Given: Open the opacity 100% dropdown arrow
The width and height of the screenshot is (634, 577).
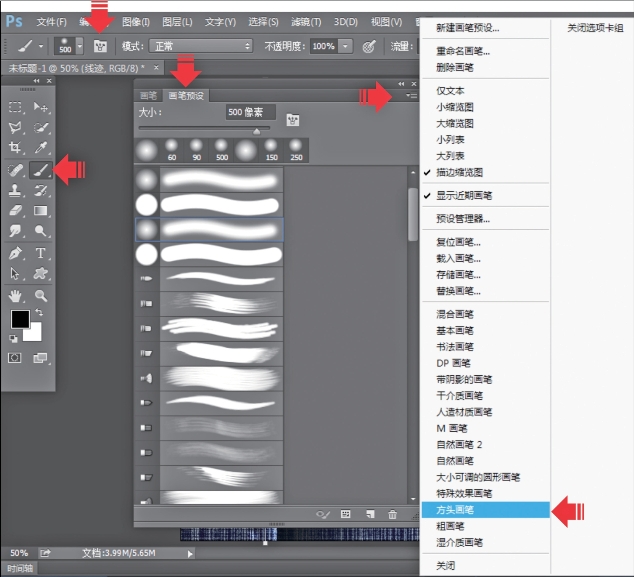Looking at the screenshot, I should 345,46.
